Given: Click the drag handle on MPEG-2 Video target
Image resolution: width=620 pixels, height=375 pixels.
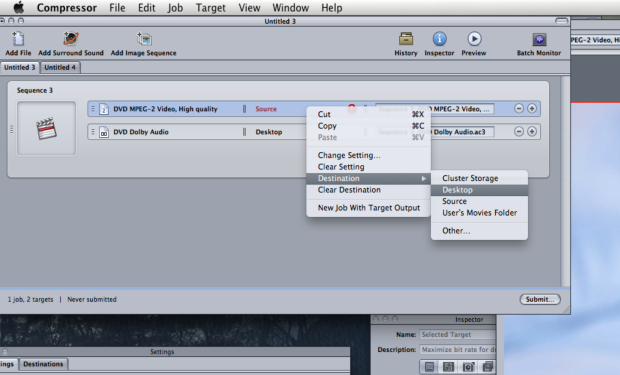Looking at the screenshot, I should click(93, 109).
